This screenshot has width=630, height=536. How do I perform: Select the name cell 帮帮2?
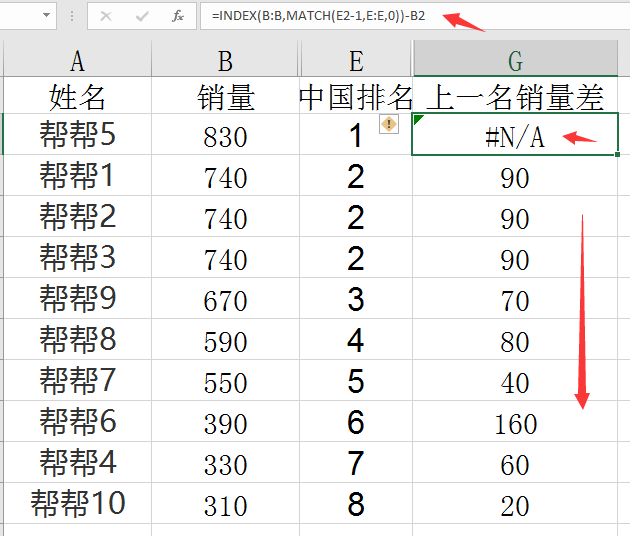click(x=78, y=216)
